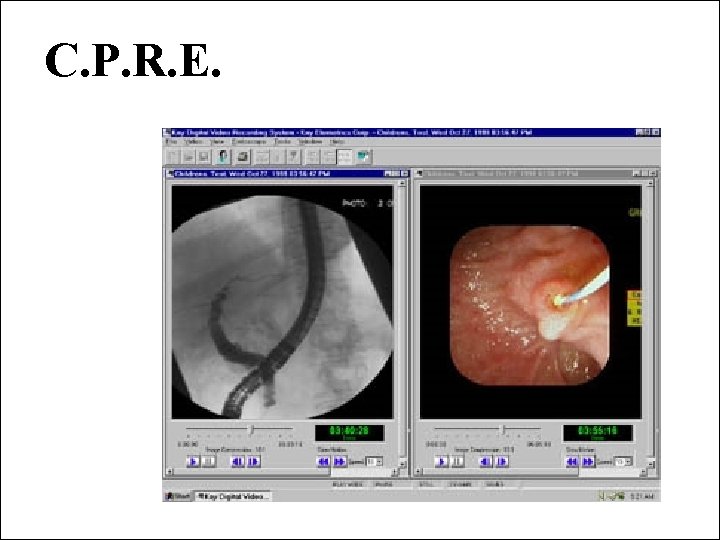
Task: Click position slider of left video
Action: tap(251, 430)
